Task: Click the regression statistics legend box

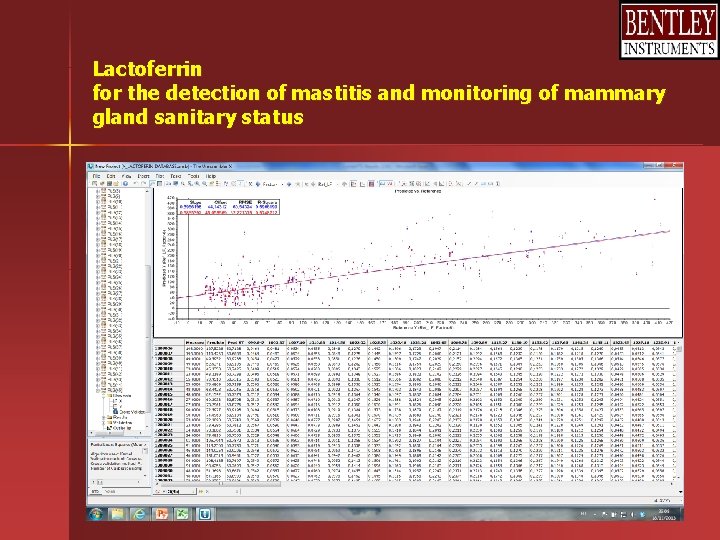Action: [x=228, y=207]
